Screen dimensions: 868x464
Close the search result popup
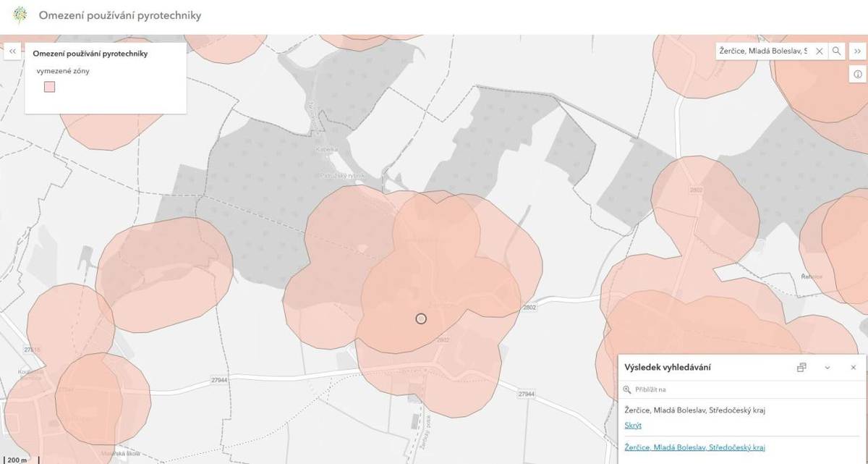853,368
